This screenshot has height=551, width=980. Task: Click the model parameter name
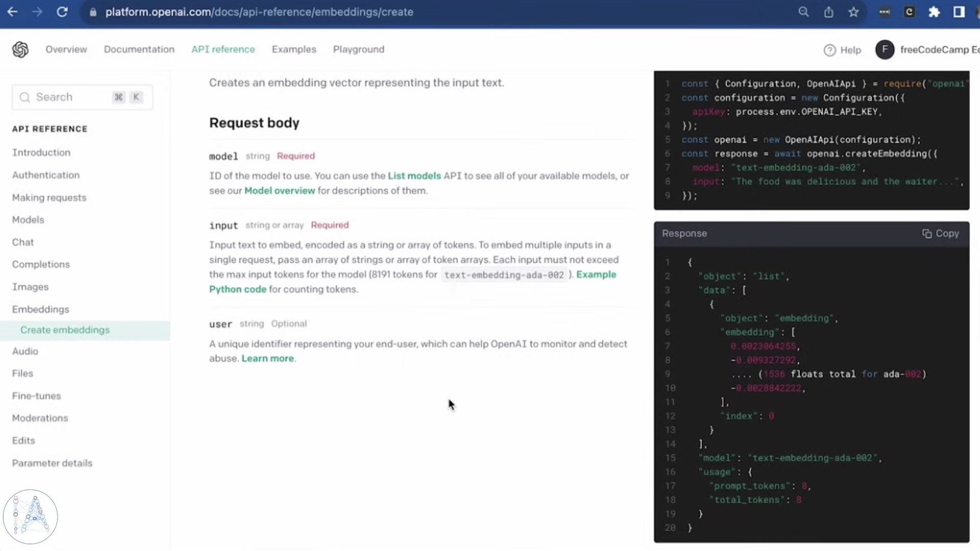pos(224,156)
